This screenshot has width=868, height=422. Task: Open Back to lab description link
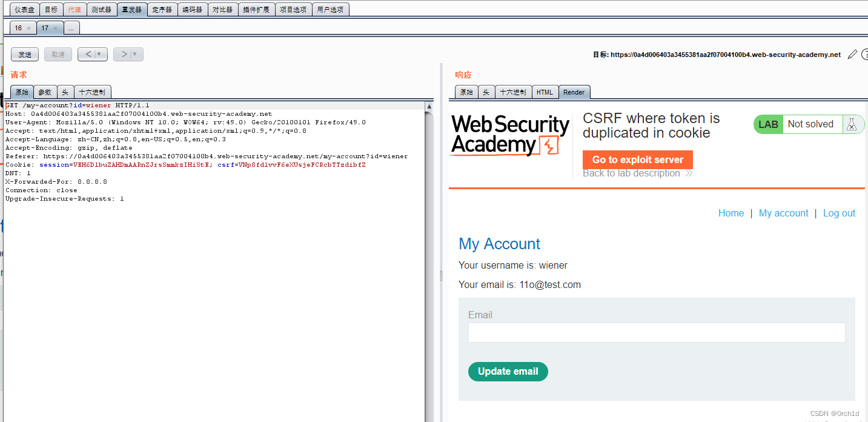[x=637, y=173]
